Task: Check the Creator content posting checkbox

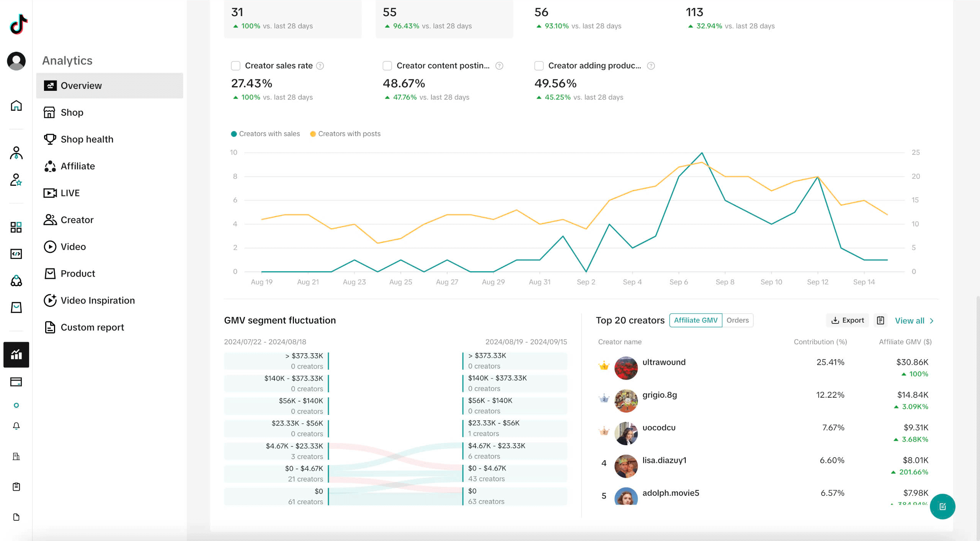Action: (387, 66)
